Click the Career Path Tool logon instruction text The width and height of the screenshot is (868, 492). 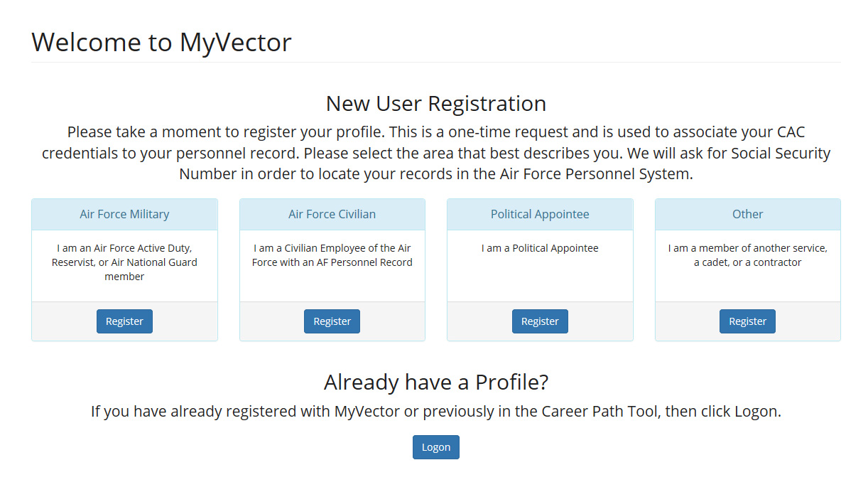435,411
